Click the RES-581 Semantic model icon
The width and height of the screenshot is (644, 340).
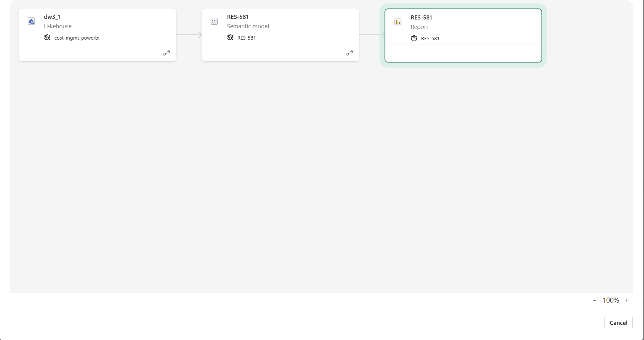pos(214,21)
